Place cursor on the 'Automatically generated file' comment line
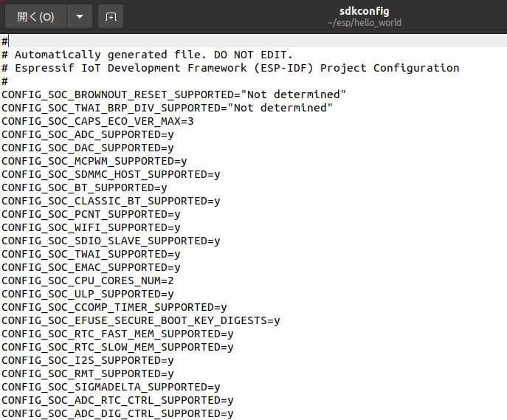Screen dimensions: 507x420 point(147,55)
